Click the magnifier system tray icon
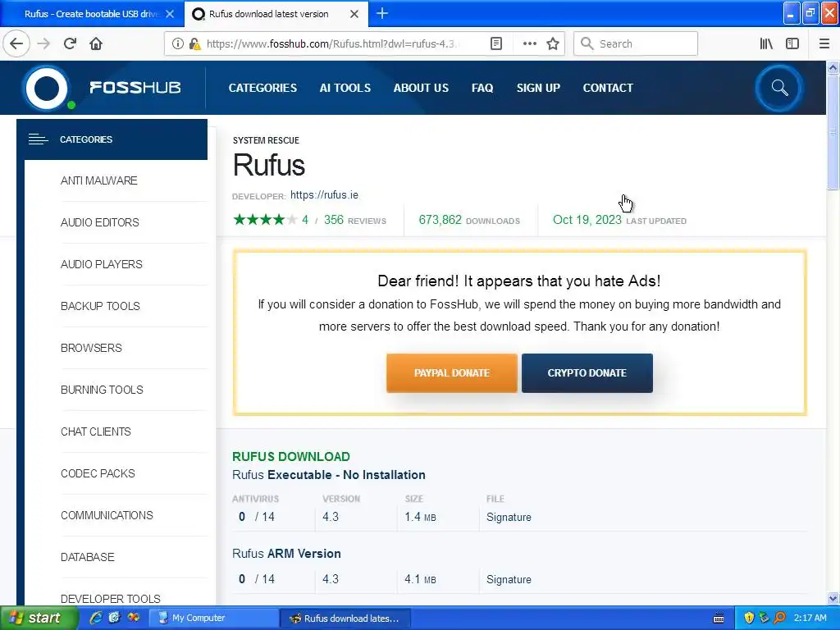Image resolution: width=840 pixels, height=630 pixels. 780,618
